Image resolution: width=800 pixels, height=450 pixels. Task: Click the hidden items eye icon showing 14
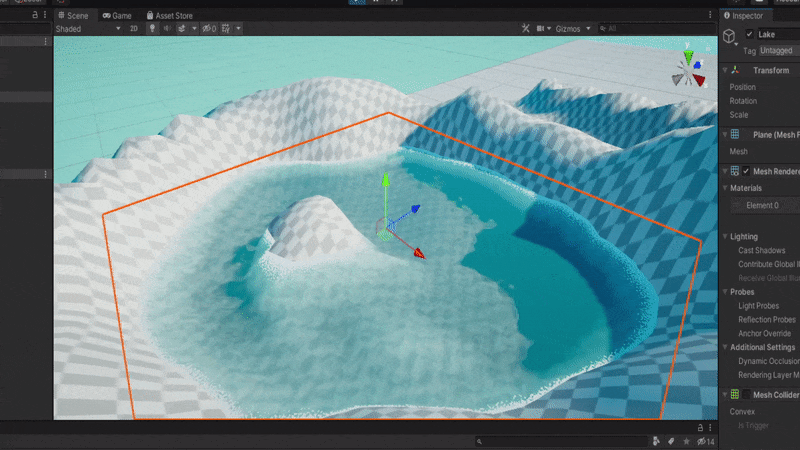pyautogui.click(x=705, y=441)
